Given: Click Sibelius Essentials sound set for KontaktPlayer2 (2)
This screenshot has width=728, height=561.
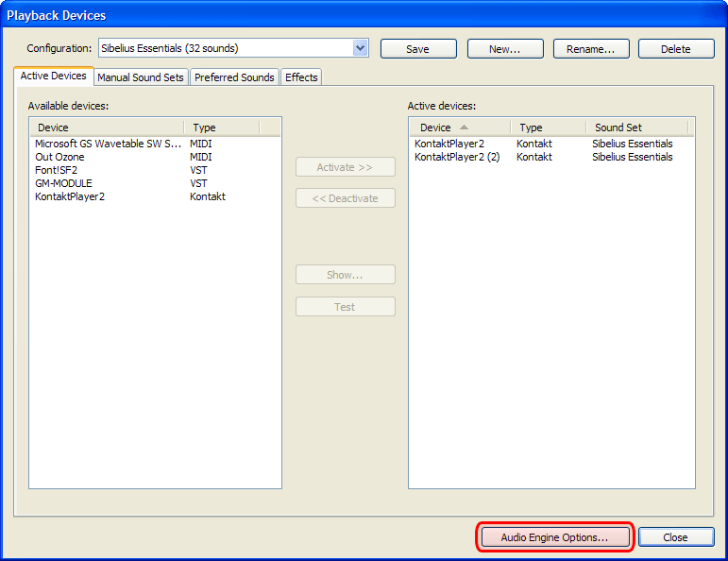Looking at the screenshot, I should (x=633, y=157).
